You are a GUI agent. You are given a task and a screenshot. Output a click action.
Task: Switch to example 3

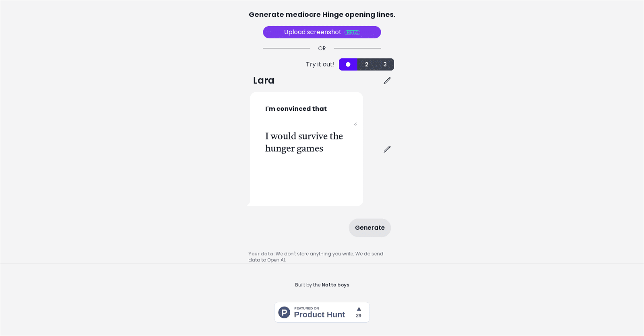[385, 64]
